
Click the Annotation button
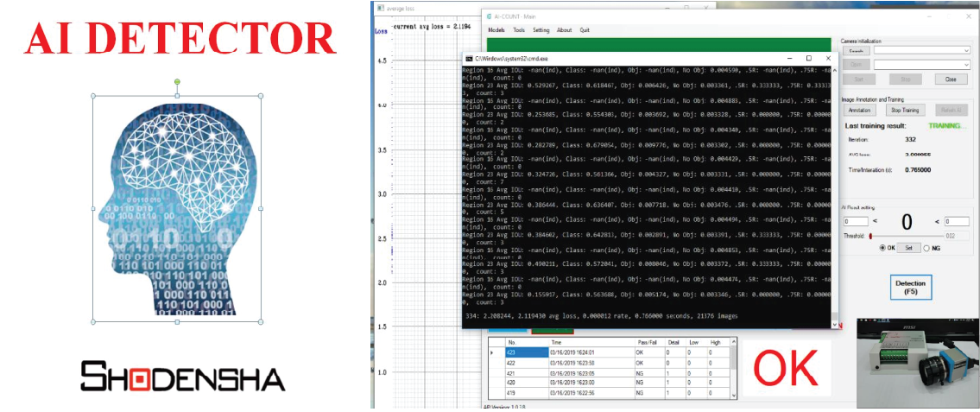859,111
